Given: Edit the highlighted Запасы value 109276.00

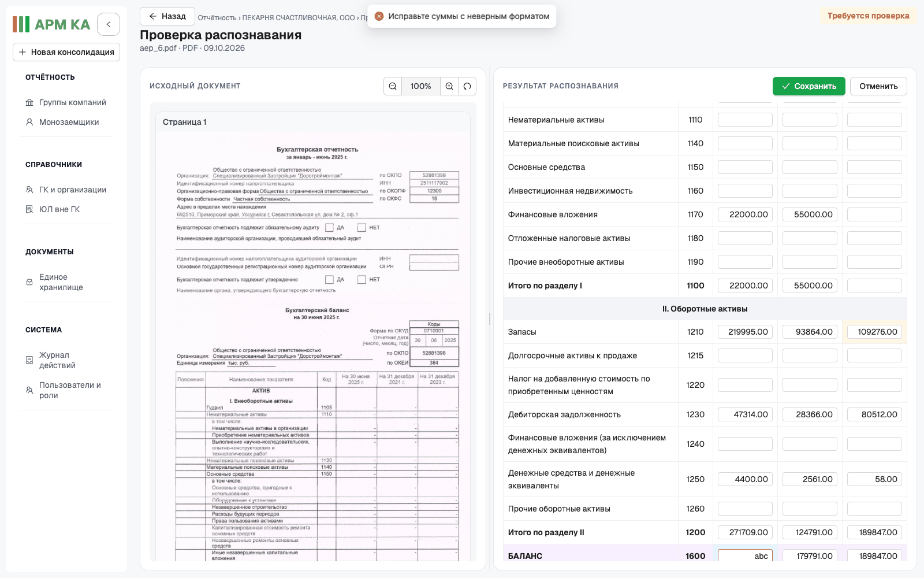Looking at the screenshot, I should pyautogui.click(x=874, y=332).
